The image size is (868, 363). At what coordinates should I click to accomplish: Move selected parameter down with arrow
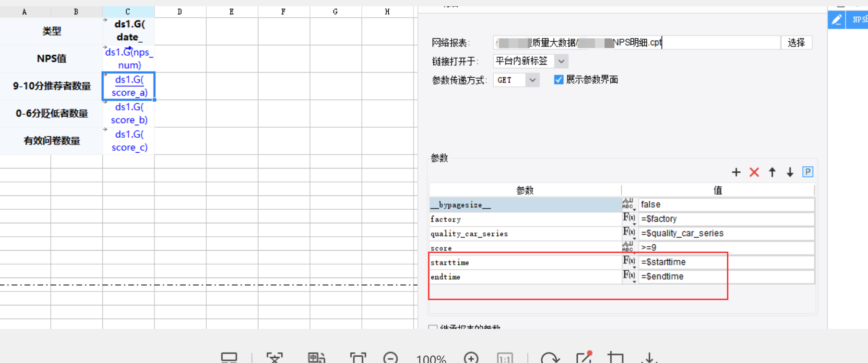pyautogui.click(x=790, y=172)
